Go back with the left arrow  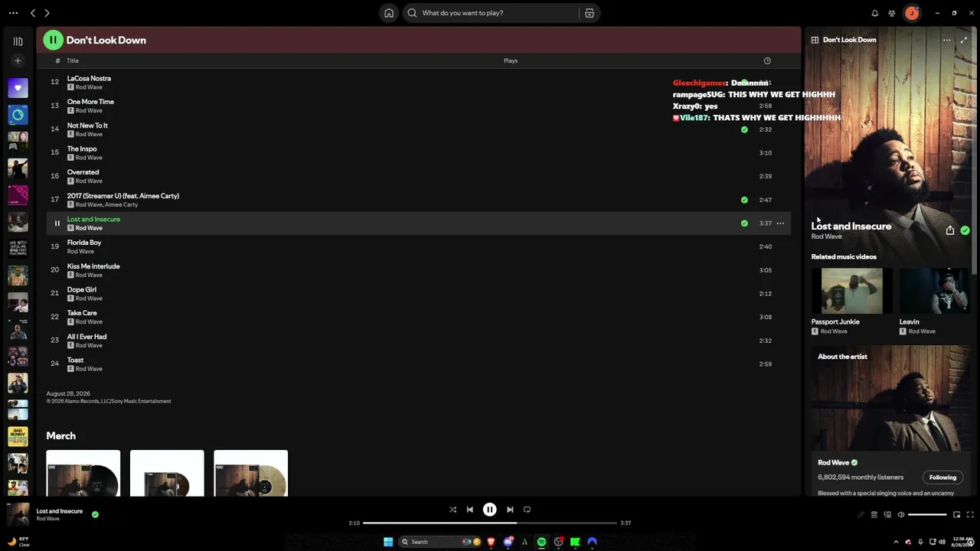tap(33, 13)
